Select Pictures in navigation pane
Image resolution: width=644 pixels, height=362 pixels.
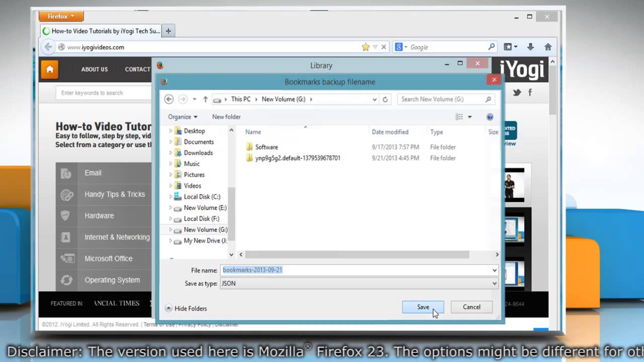[x=194, y=175]
